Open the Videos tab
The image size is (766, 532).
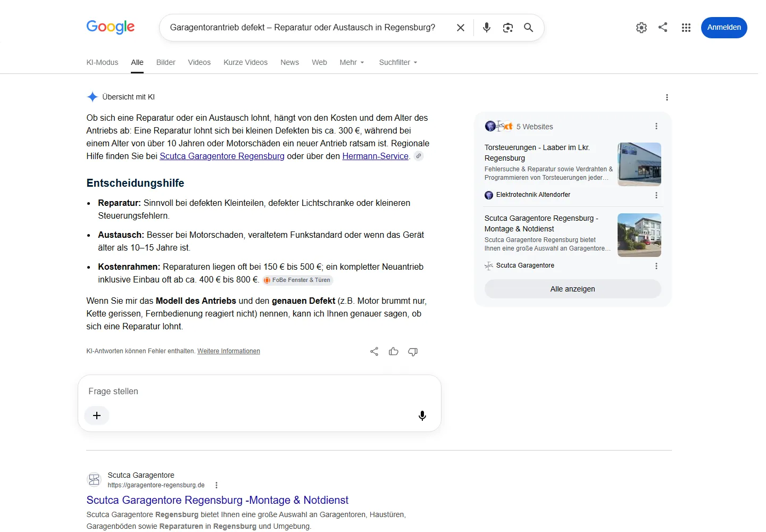coord(199,62)
